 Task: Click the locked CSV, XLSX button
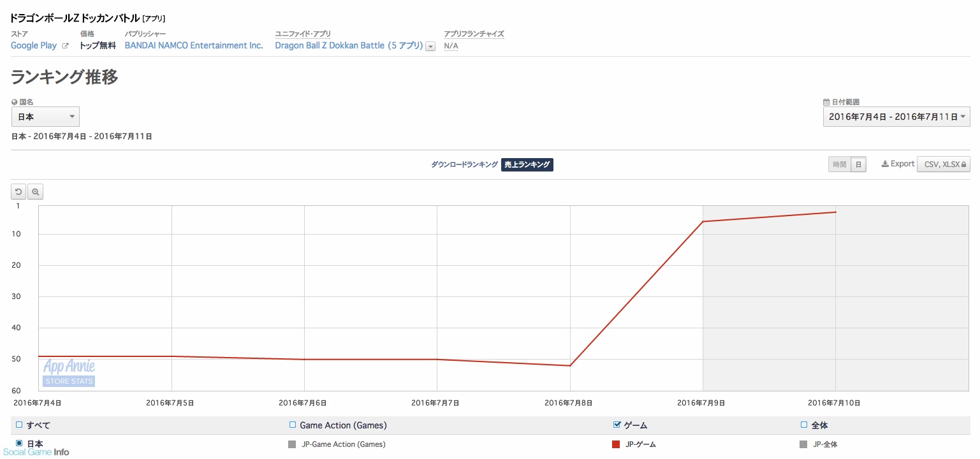click(944, 164)
